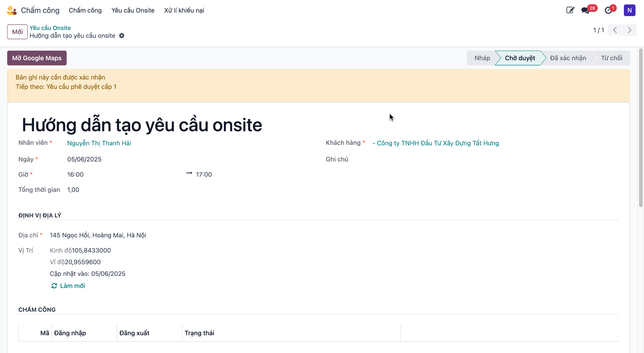Screen dimensions: 644x353
Task: Click the gear actions icon beside record title
Action: [x=122, y=36]
